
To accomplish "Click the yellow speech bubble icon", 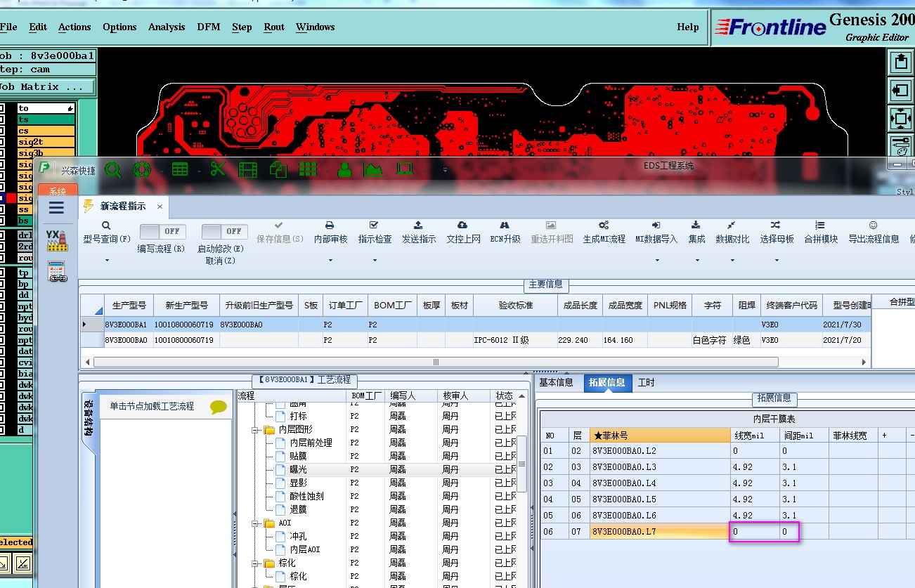I will tap(219, 407).
